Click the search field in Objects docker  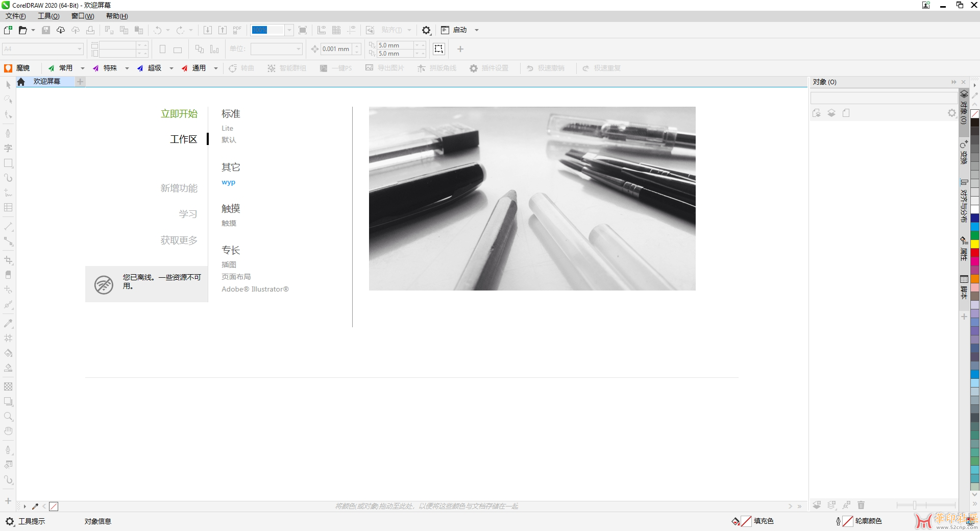point(884,98)
